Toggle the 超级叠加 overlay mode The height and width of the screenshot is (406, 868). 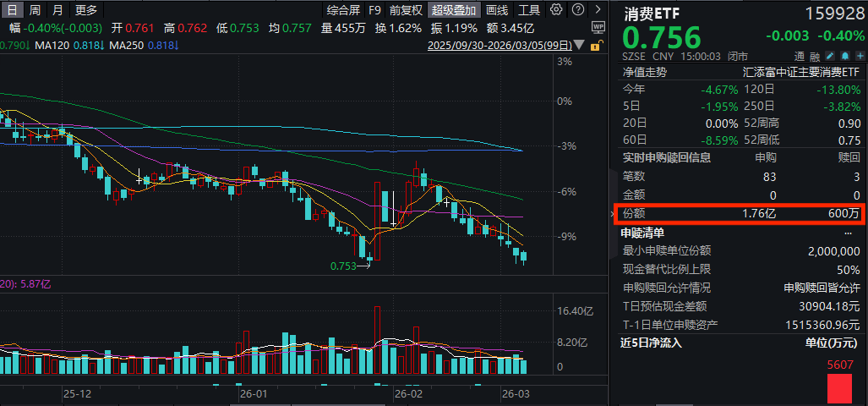[x=454, y=10]
